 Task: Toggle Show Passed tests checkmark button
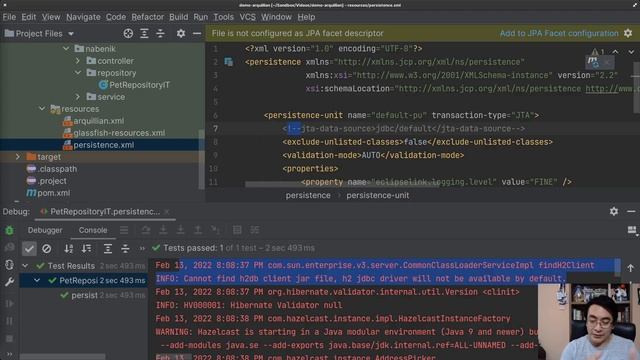(29, 248)
